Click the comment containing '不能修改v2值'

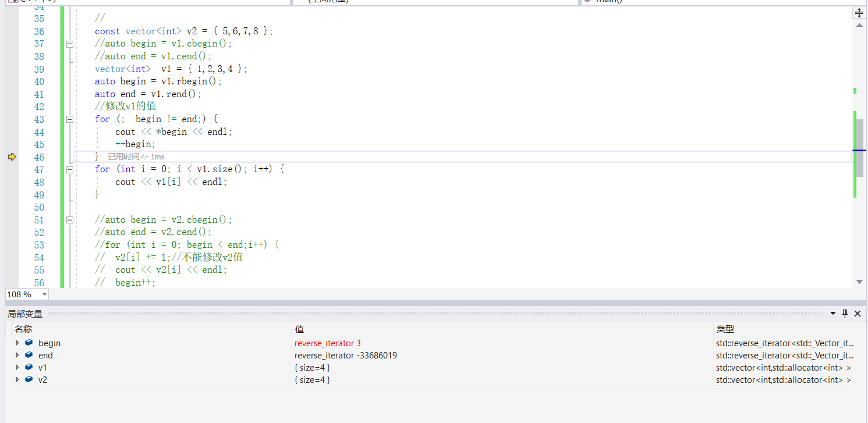click(x=169, y=257)
